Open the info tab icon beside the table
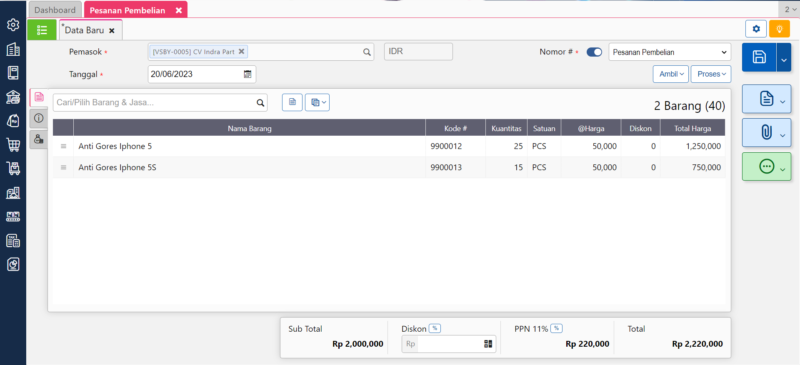The image size is (800, 365). (38, 118)
